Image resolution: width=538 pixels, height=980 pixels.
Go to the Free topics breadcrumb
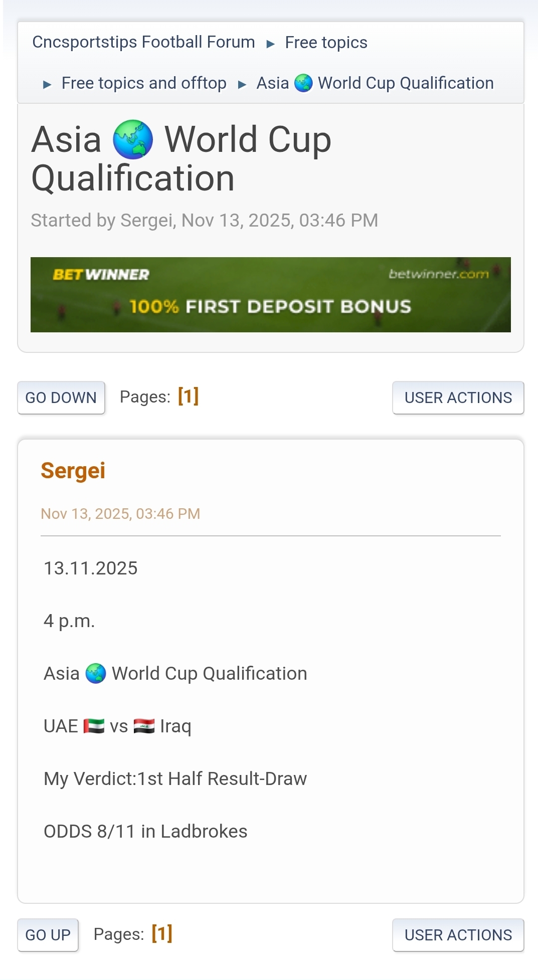pyautogui.click(x=326, y=43)
